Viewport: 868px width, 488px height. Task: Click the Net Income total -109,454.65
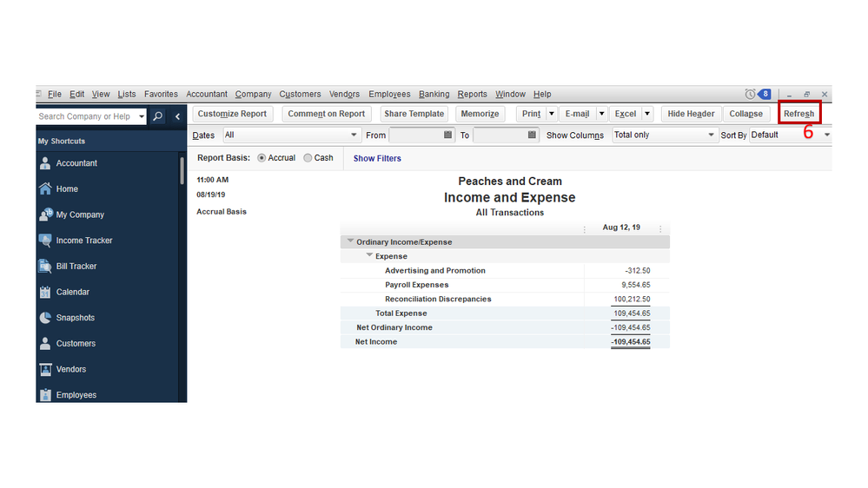click(x=631, y=342)
